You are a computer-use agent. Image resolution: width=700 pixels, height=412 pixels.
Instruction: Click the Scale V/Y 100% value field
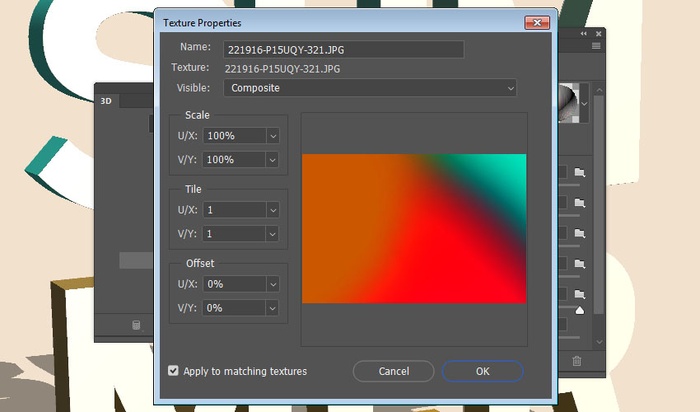(234, 160)
